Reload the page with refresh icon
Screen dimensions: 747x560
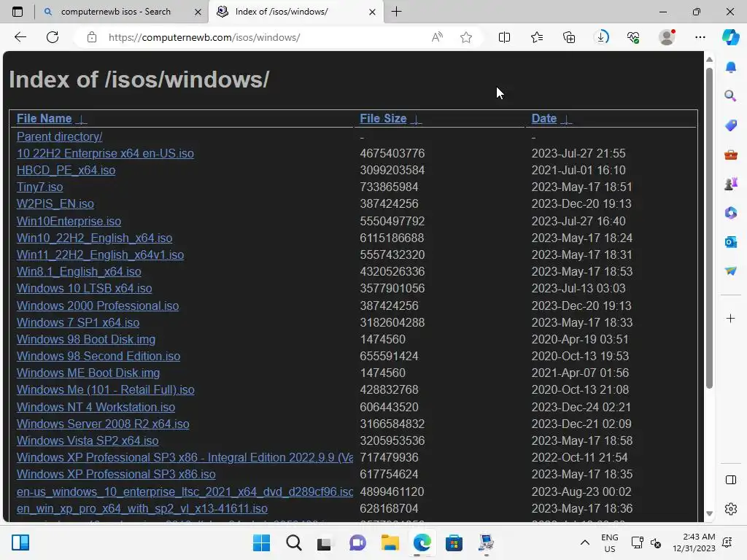point(53,37)
